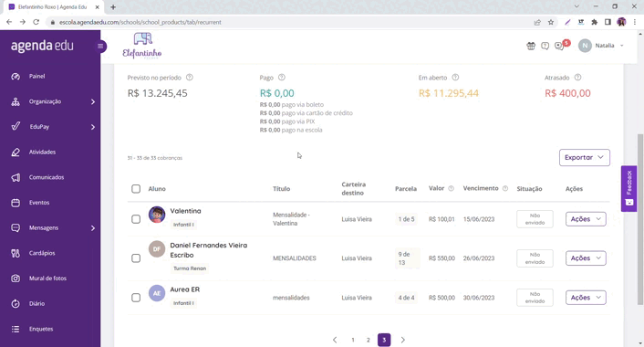The width and height of the screenshot is (644, 347).
Task: Tick the checkbox for Valentina's row
Action: tap(136, 219)
